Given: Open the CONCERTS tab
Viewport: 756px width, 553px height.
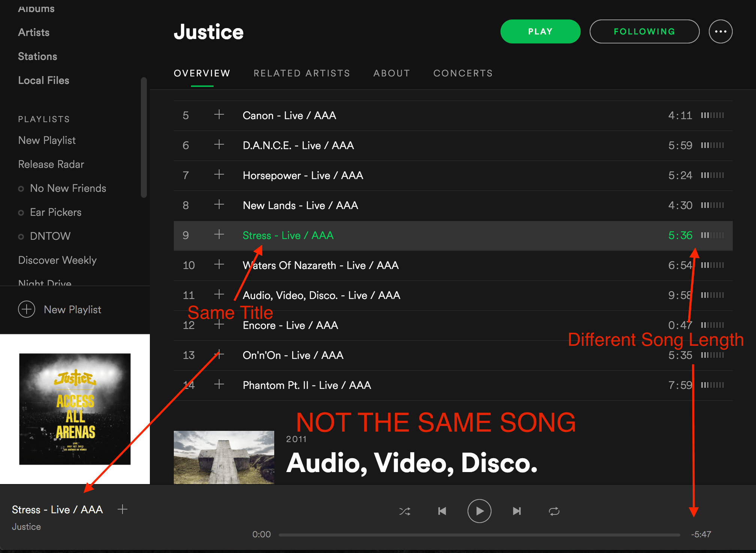Looking at the screenshot, I should (x=463, y=73).
